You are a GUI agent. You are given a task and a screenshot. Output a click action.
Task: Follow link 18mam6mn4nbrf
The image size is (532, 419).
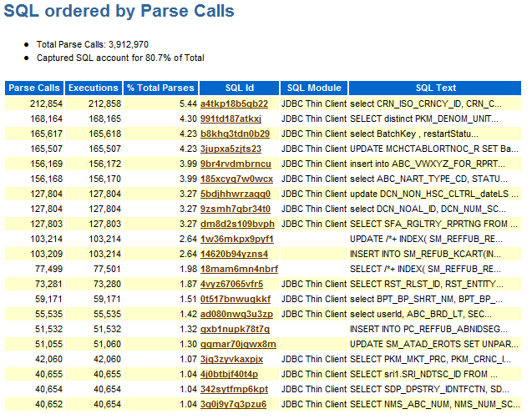239,269
